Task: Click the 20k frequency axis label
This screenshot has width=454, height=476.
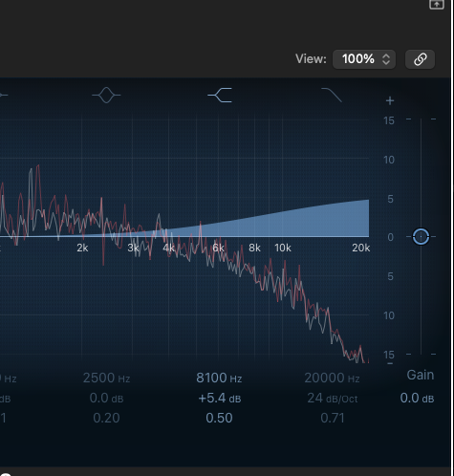Action: point(360,248)
